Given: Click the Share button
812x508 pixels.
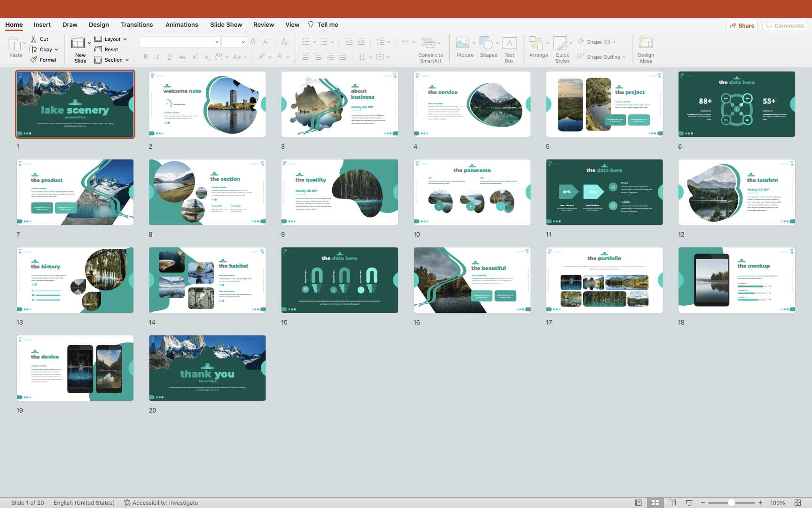Looking at the screenshot, I should click(x=742, y=25).
